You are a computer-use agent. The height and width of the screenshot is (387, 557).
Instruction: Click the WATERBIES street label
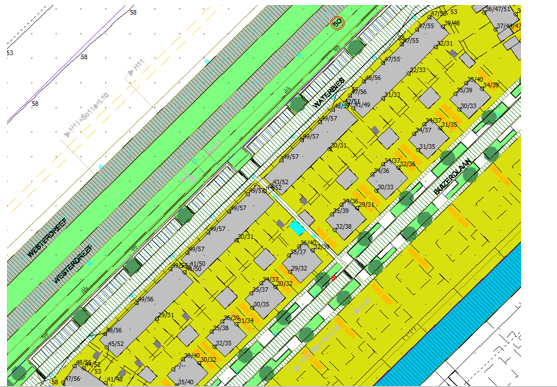pyautogui.click(x=329, y=93)
